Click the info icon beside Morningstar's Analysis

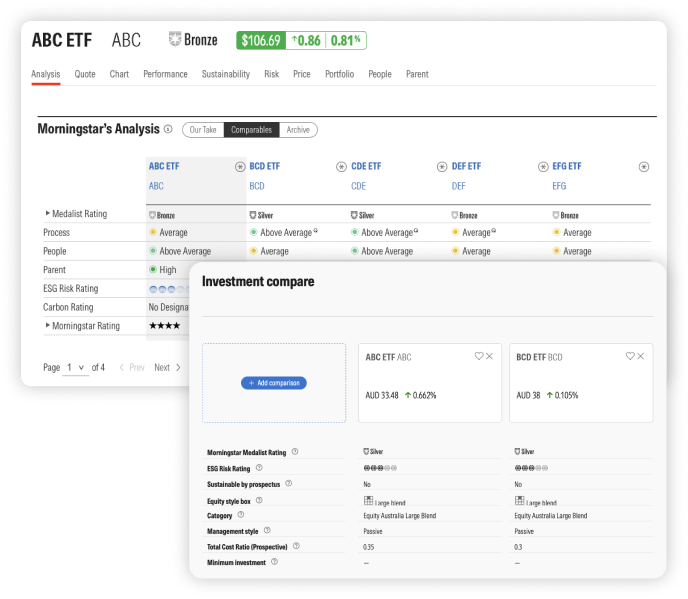168,129
